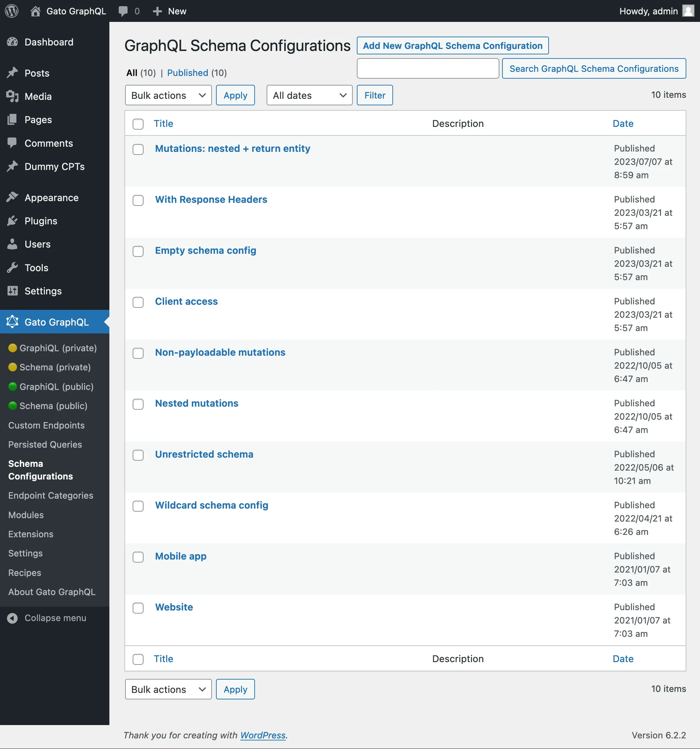This screenshot has height=749, width=700.
Task: Navigate to Custom Endpoints section
Action: coord(45,424)
